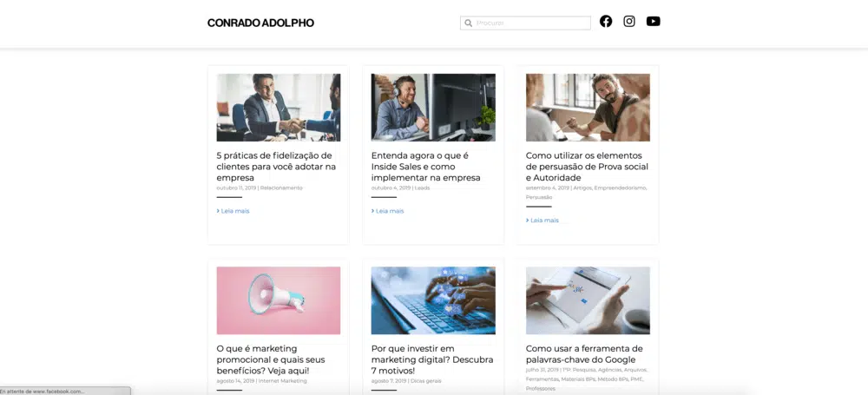The height and width of the screenshot is (395, 868).
Task: Click the magnifying glass search icon
Action: click(469, 23)
